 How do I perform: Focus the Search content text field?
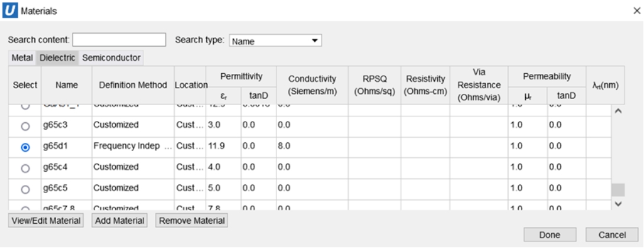[119, 40]
